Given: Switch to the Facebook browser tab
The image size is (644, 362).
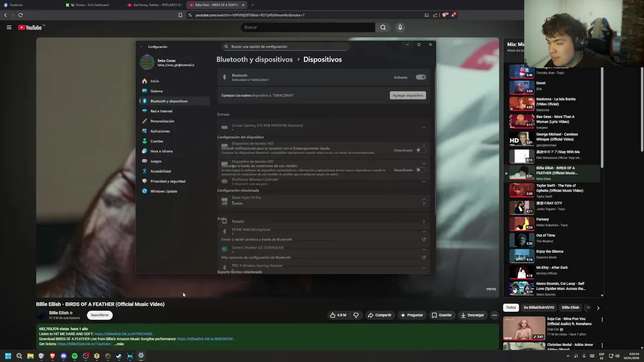Looking at the screenshot, I should 30,5.
